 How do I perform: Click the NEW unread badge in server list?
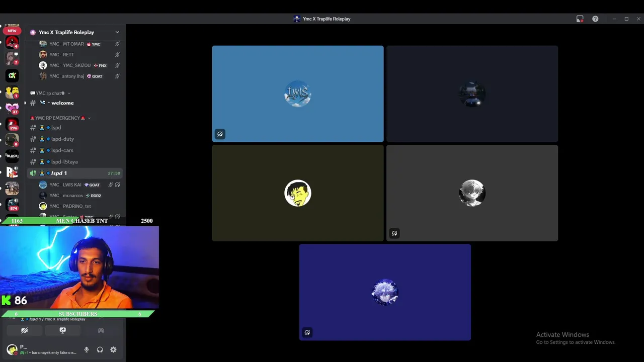pyautogui.click(x=12, y=31)
